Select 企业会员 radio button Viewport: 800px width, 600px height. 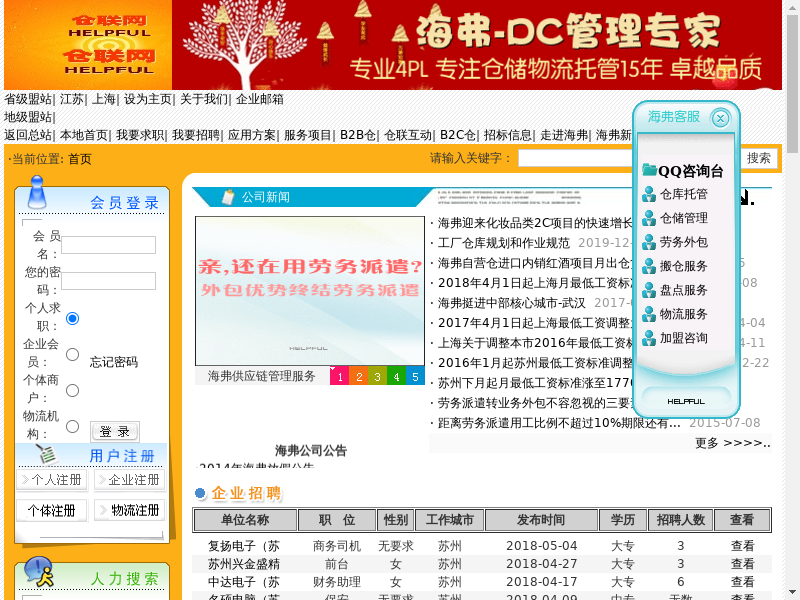click(x=72, y=354)
